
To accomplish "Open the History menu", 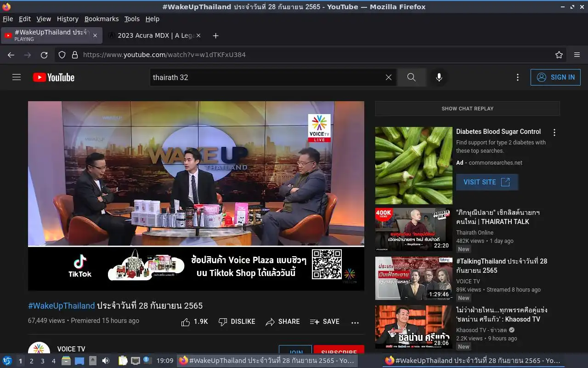I will pos(68,19).
